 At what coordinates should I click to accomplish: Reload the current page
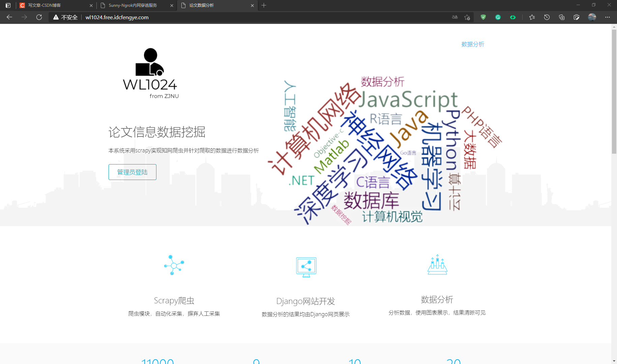pos(39,17)
